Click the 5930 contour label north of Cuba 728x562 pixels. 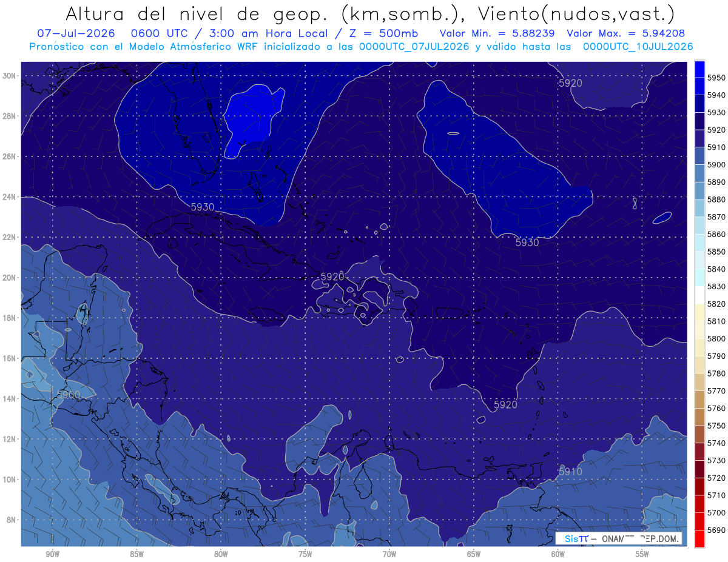pyautogui.click(x=203, y=207)
